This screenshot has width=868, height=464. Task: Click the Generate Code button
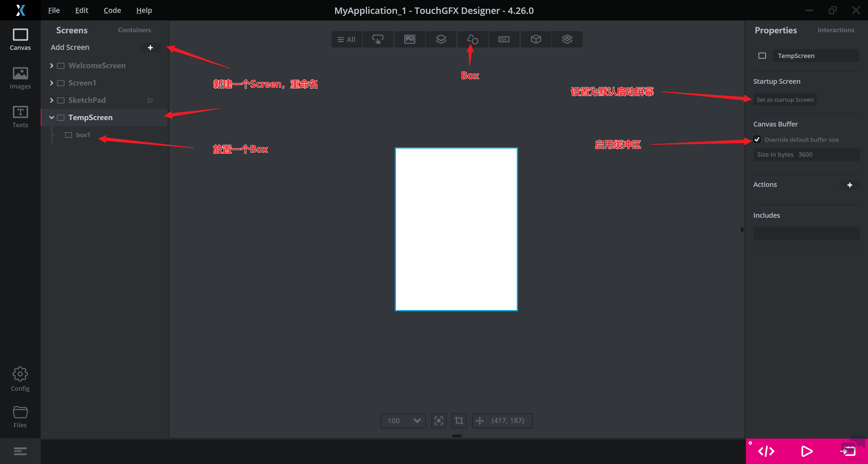pos(766,451)
